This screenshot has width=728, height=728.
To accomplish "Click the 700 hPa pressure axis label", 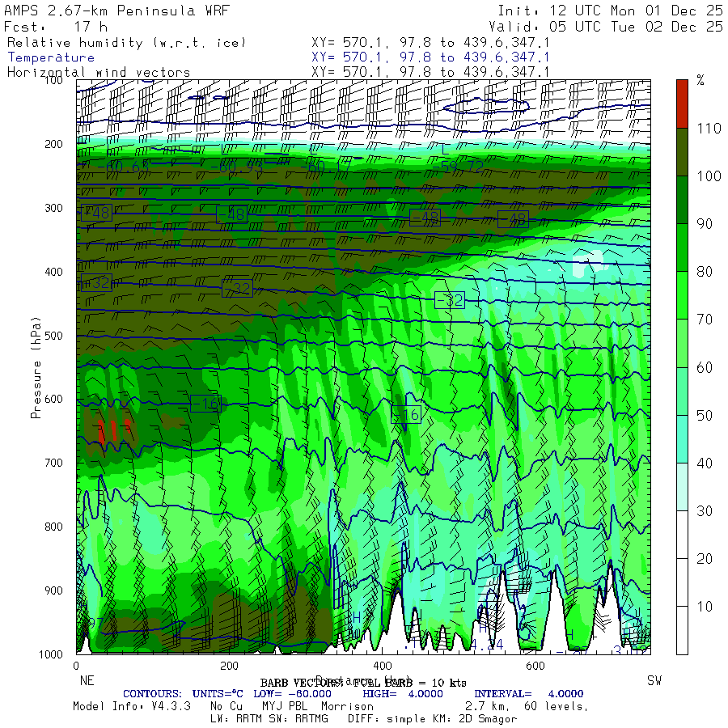I will [53, 463].
